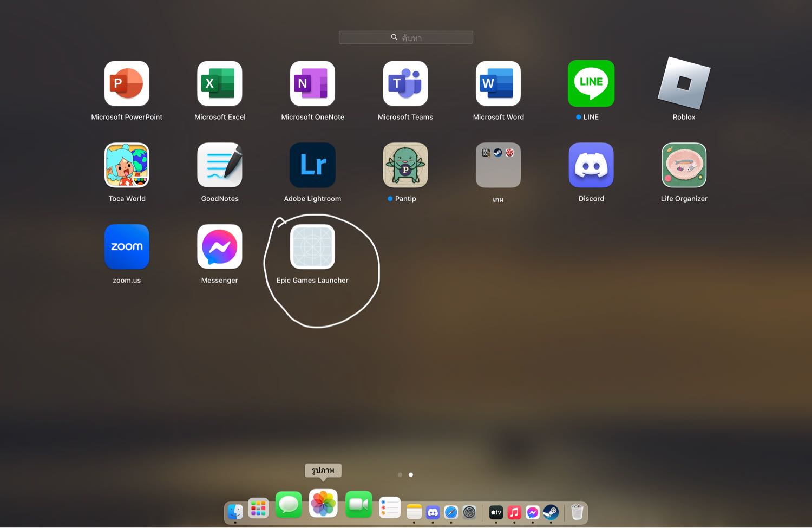Launch FaceTime from the Dock

click(358, 505)
